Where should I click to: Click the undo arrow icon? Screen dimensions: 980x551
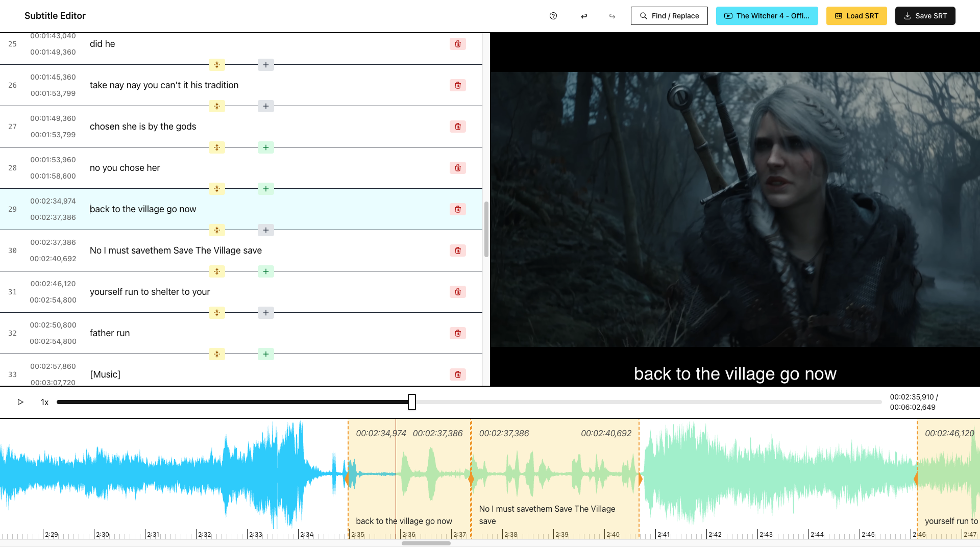point(584,16)
